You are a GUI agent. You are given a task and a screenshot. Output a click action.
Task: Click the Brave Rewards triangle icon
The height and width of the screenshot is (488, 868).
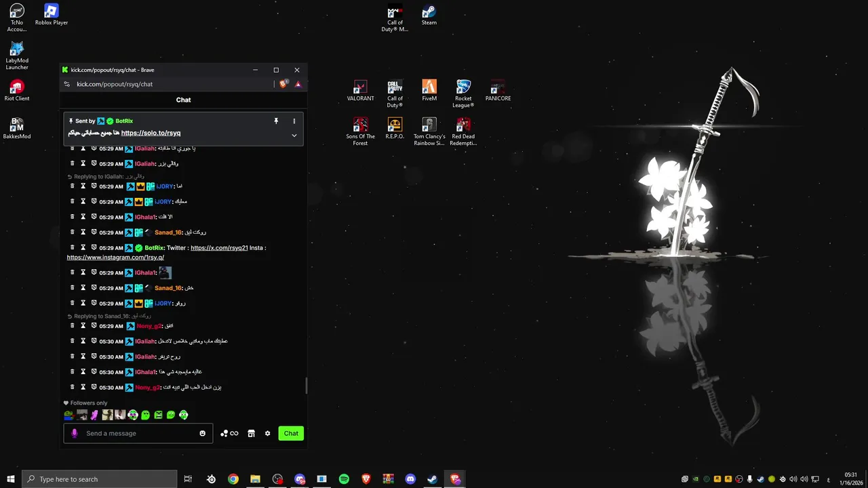[x=298, y=84]
